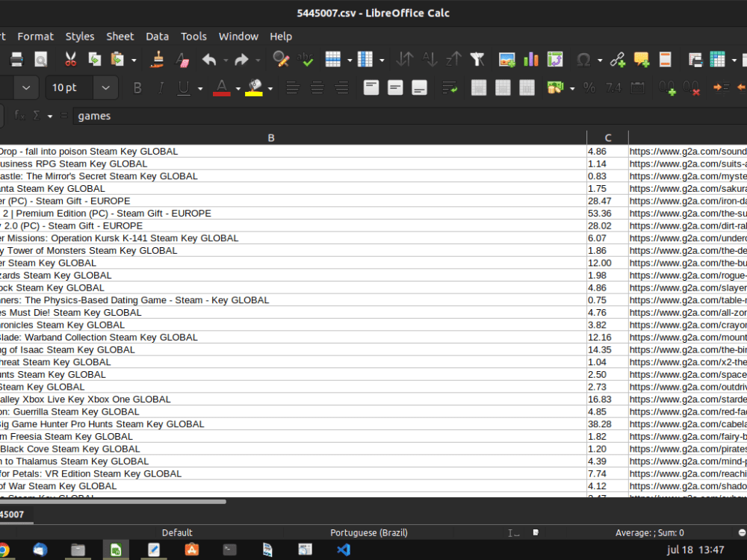The height and width of the screenshot is (560, 747).
Task: Click the Add Decimal Place icon
Action: click(667, 87)
